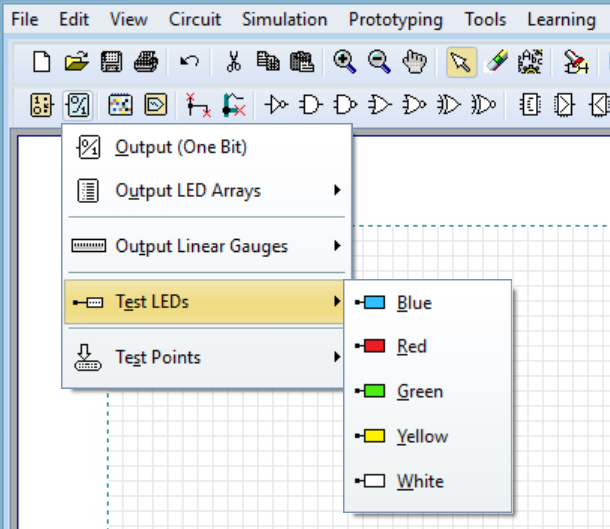The width and height of the screenshot is (610, 529).
Task: Open a file using the folder icon
Action: pyautogui.click(x=77, y=61)
